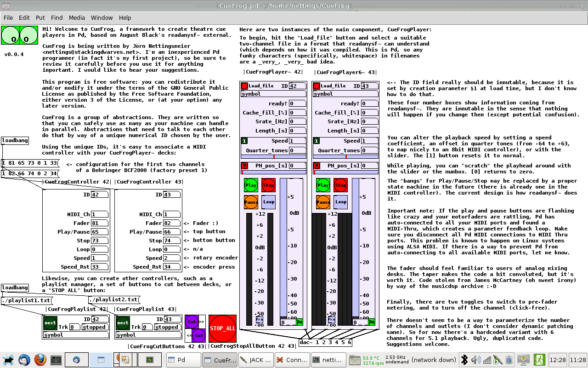Click the ID number box on CueFrogPlayer 42

pyautogui.click(x=298, y=86)
